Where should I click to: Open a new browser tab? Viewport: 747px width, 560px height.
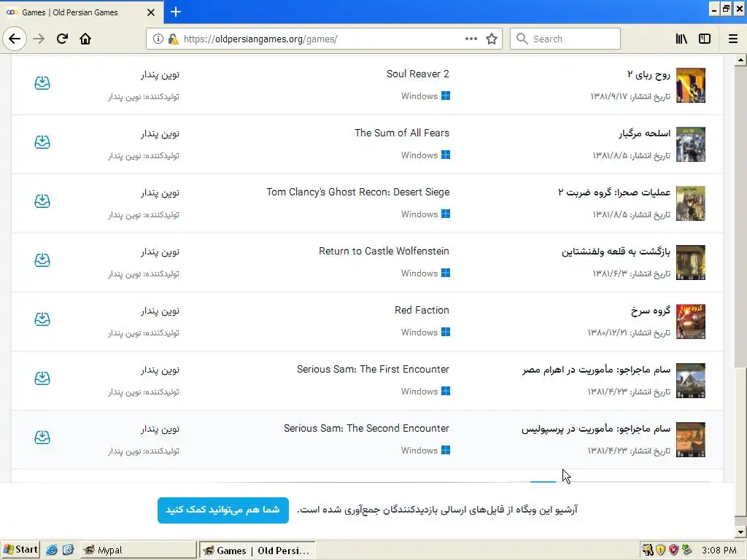pyautogui.click(x=176, y=12)
